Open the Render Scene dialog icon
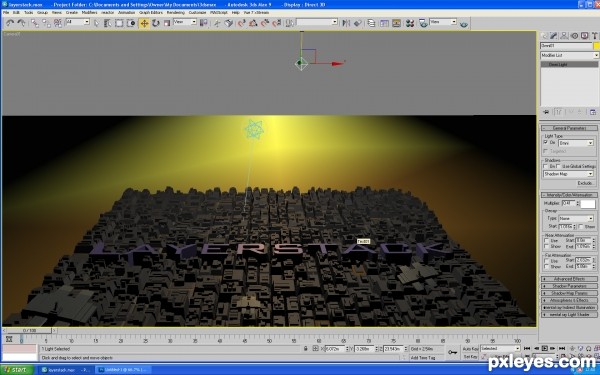 (423, 23)
